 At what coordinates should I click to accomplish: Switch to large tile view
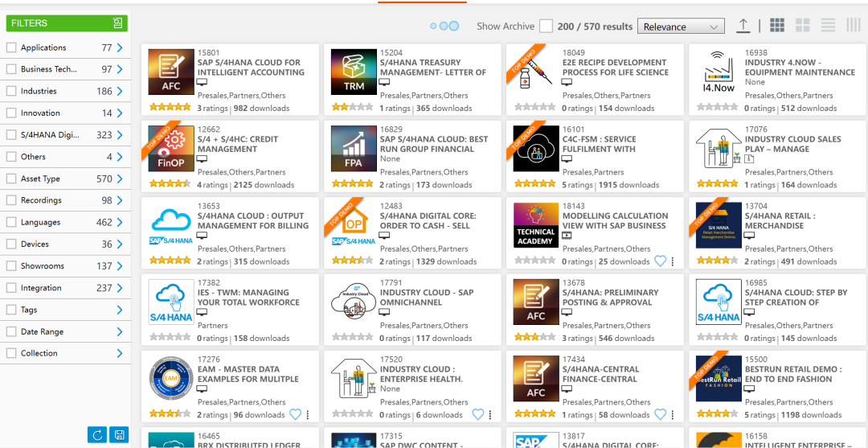click(x=803, y=25)
